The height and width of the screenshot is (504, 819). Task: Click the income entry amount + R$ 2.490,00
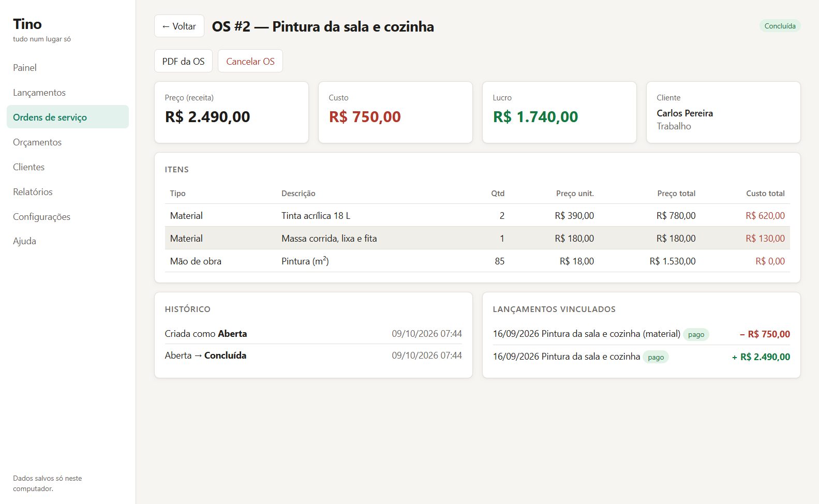click(x=761, y=357)
